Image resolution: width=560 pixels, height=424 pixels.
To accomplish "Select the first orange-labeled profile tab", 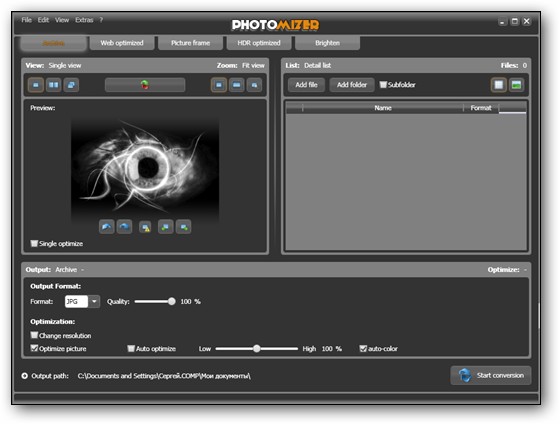I will pyautogui.click(x=54, y=43).
